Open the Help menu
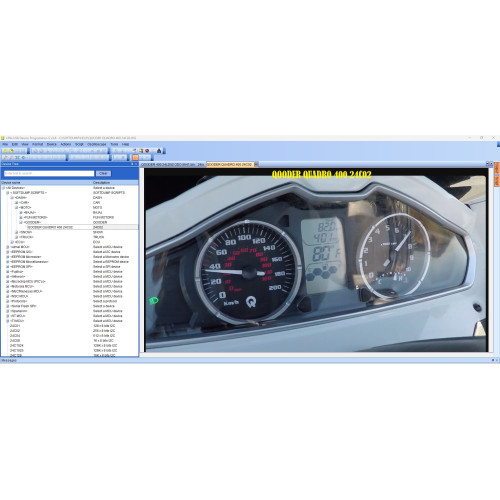Screen dimensions: 500x500 point(125,144)
